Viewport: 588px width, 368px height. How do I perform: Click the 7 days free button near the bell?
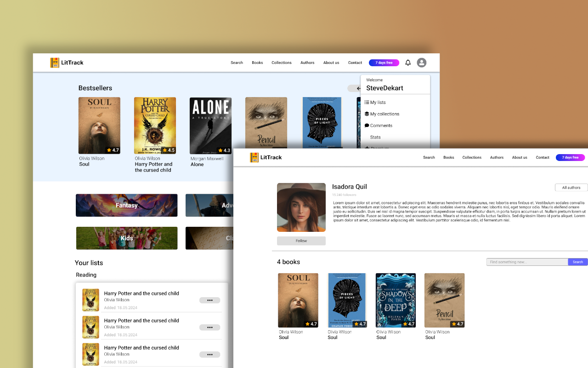tap(384, 63)
